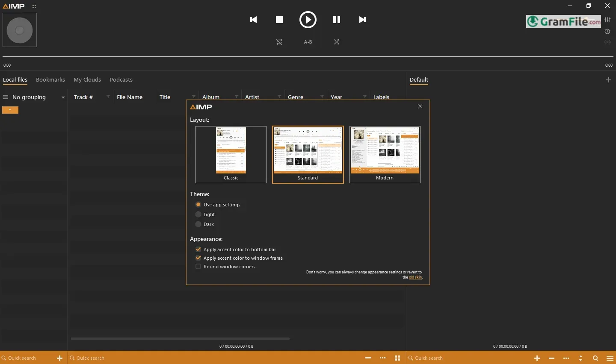Start playback with the circular Play button
Image resolution: width=616 pixels, height=364 pixels.
[308, 20]
